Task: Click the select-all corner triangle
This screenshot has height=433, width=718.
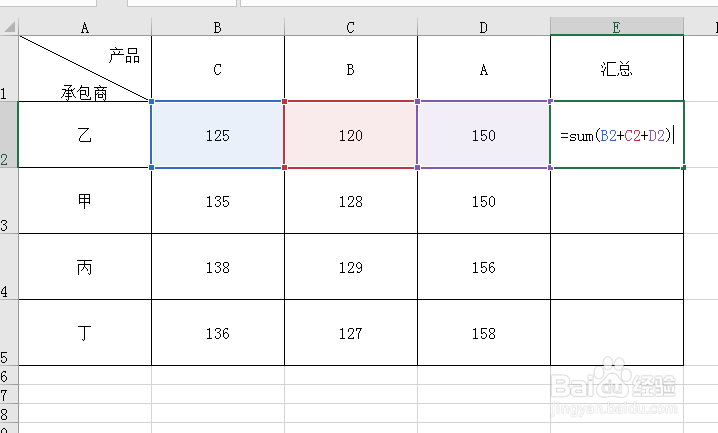Action: 9,27
